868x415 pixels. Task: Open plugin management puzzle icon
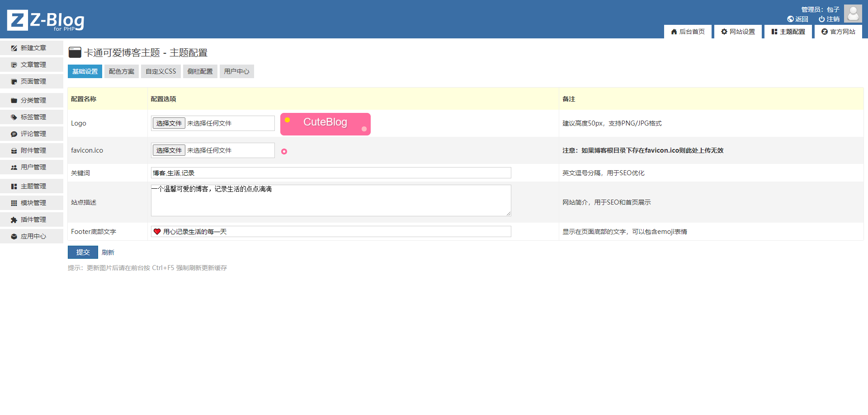(x=14, y=220)
